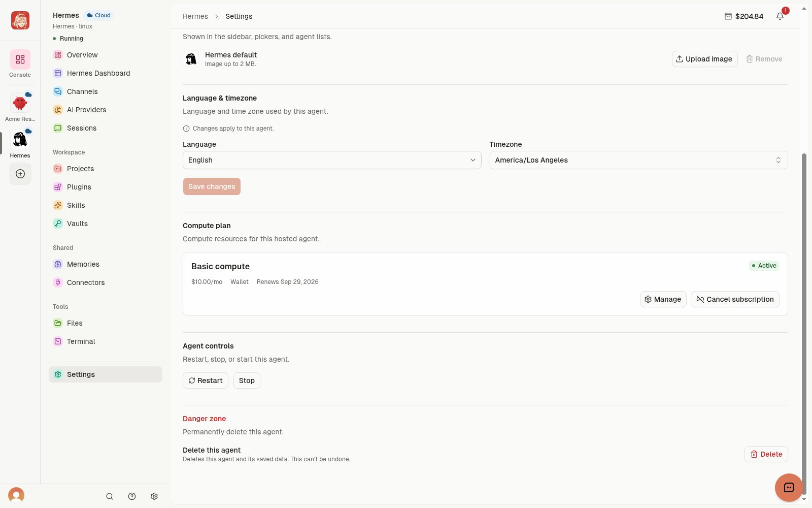The width and height of the screenshot is (812, 508).
Task: Open search with the magnifier icon
Action: coord(110,496)
